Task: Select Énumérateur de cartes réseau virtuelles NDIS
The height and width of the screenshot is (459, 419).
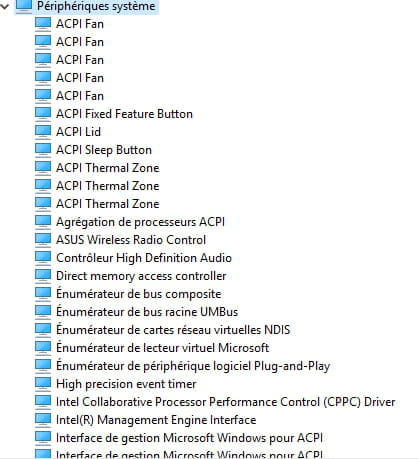Action: point(173,330)
